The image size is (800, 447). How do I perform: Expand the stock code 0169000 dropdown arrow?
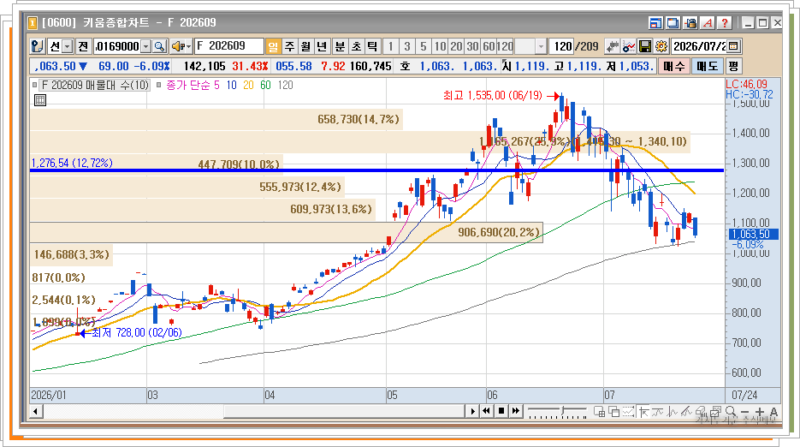pos(146,46)
